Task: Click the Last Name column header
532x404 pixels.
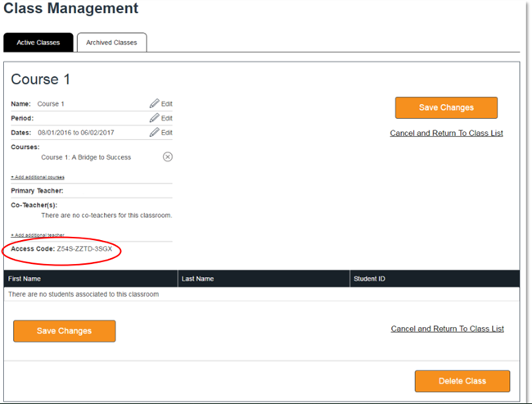Action: (x=197, y=279)
